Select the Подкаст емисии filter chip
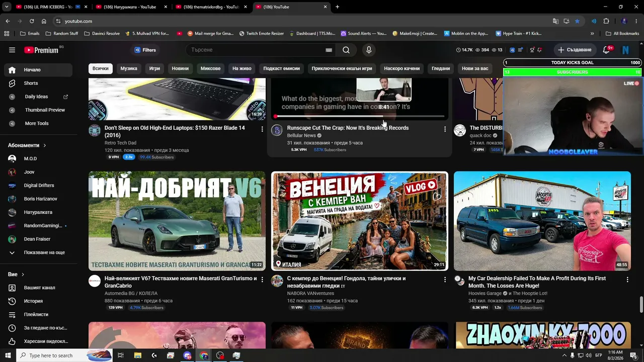The image size is (644, 362). click(x=282, y=68)
